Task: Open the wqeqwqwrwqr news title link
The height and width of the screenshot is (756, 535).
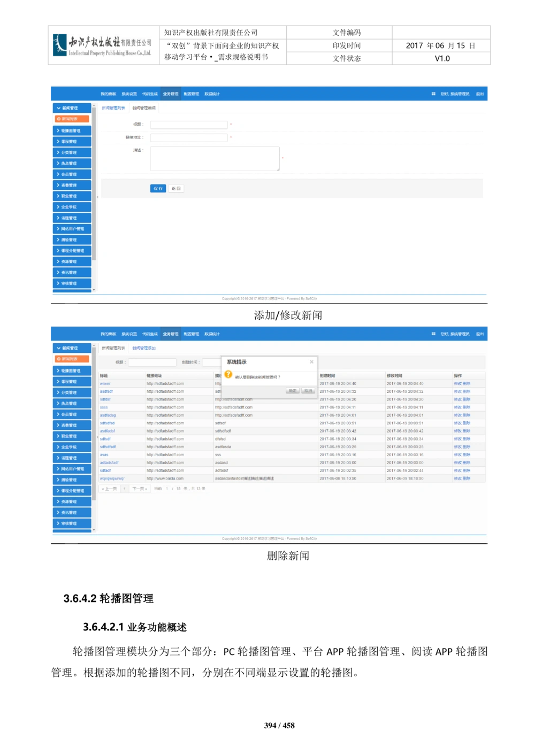Action: point(112,479)
